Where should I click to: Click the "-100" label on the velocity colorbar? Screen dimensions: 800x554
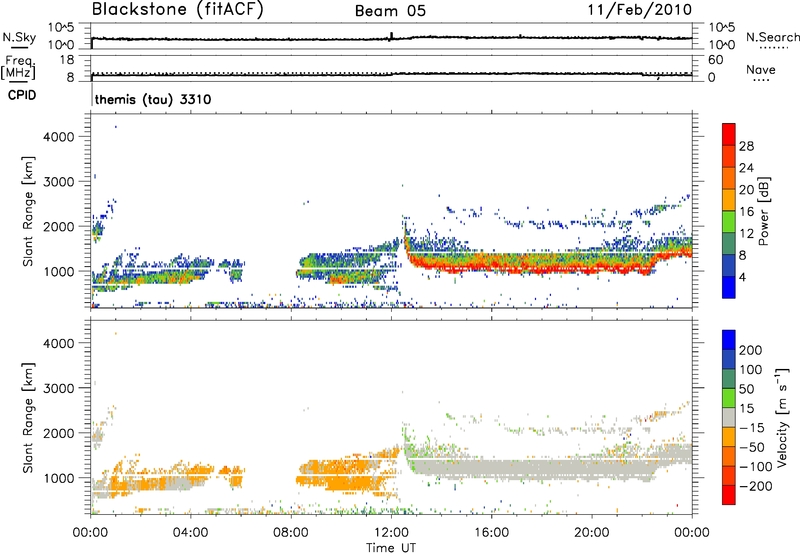[756, 467]
